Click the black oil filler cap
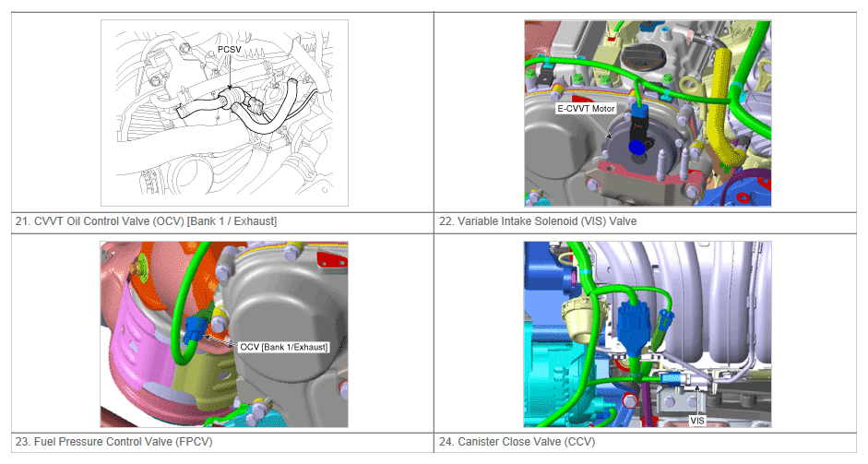 643,60
